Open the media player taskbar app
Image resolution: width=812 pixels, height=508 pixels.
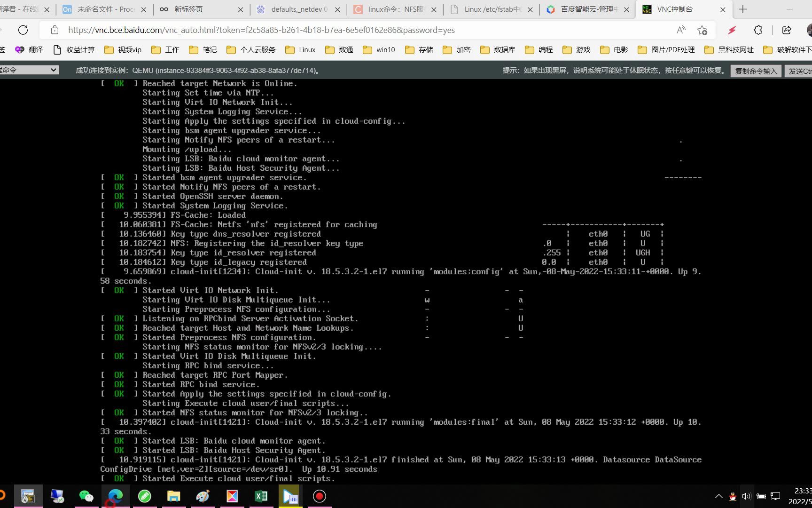290,496
